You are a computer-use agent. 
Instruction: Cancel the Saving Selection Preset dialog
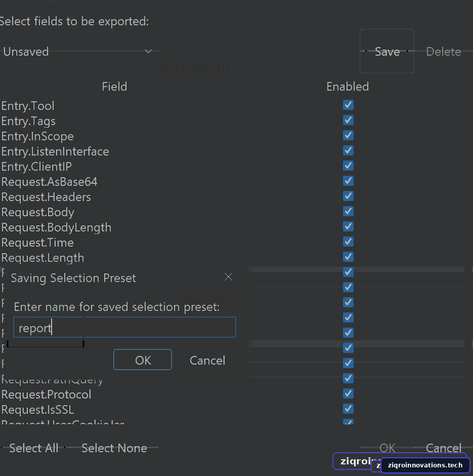coord(207,361)
